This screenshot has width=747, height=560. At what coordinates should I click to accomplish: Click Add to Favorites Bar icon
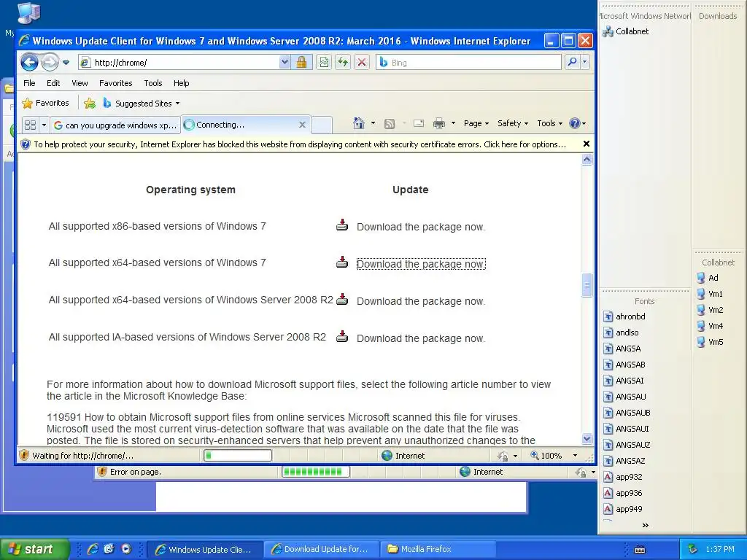point(90,104)
